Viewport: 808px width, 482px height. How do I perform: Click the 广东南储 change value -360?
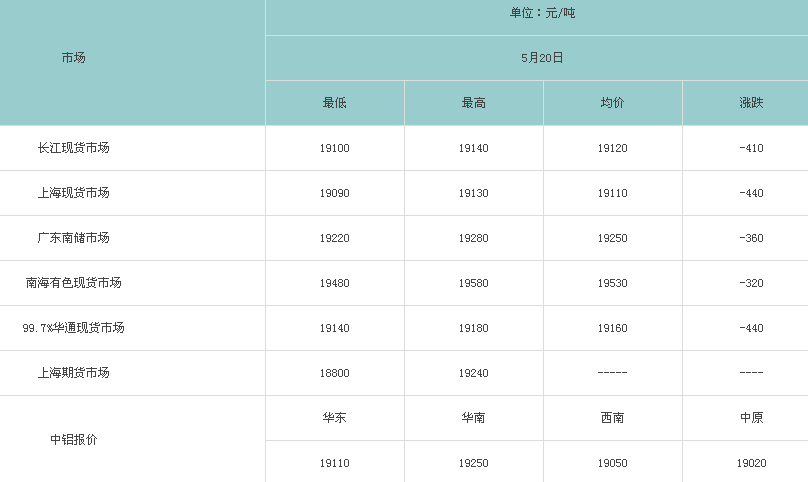(x=751, y=238)
